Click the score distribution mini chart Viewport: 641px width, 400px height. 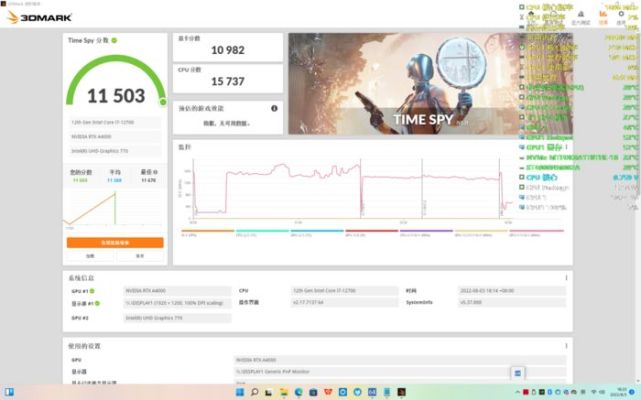115,209
